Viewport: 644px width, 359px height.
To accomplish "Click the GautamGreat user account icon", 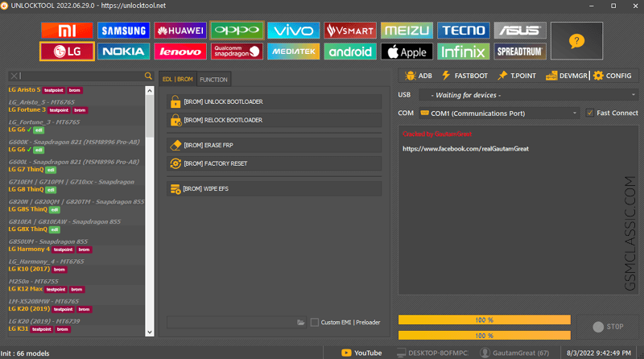I will click(485, 353).
